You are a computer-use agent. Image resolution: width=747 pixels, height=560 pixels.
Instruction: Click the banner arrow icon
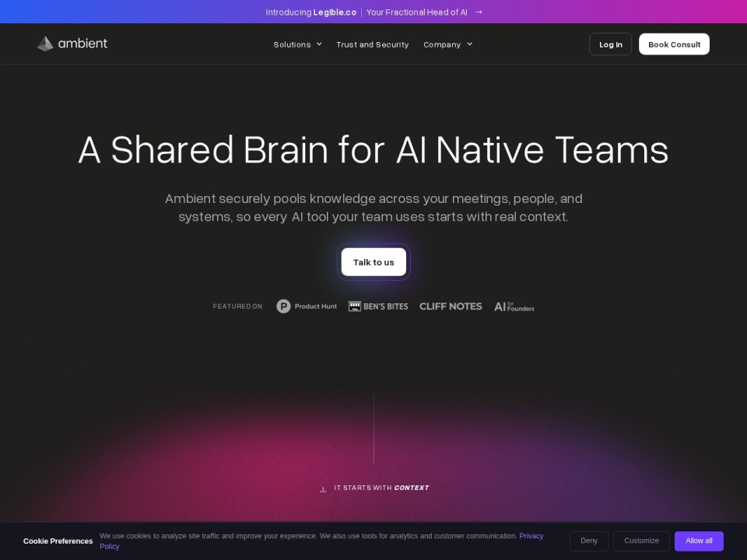click(x=479, y=12)
